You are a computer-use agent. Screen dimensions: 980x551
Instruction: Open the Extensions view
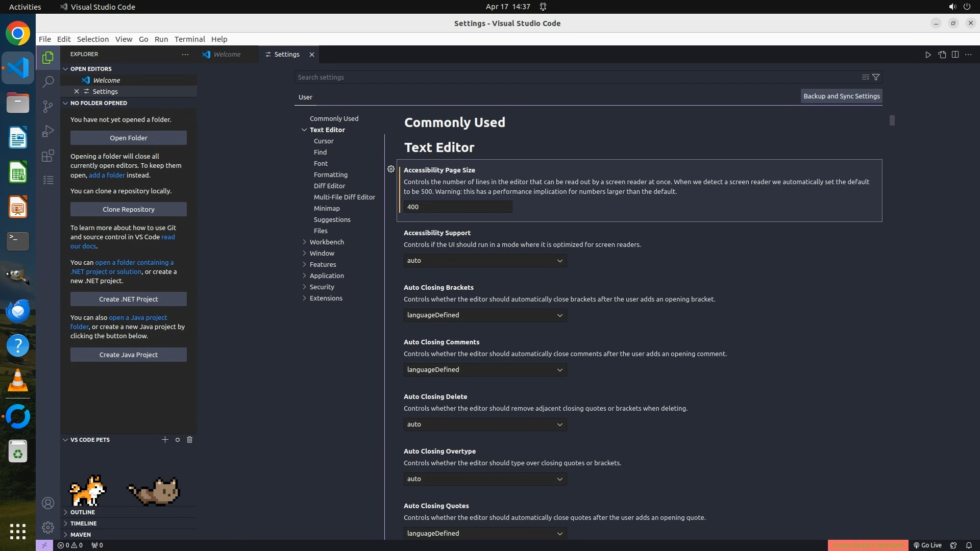(48, 156)
